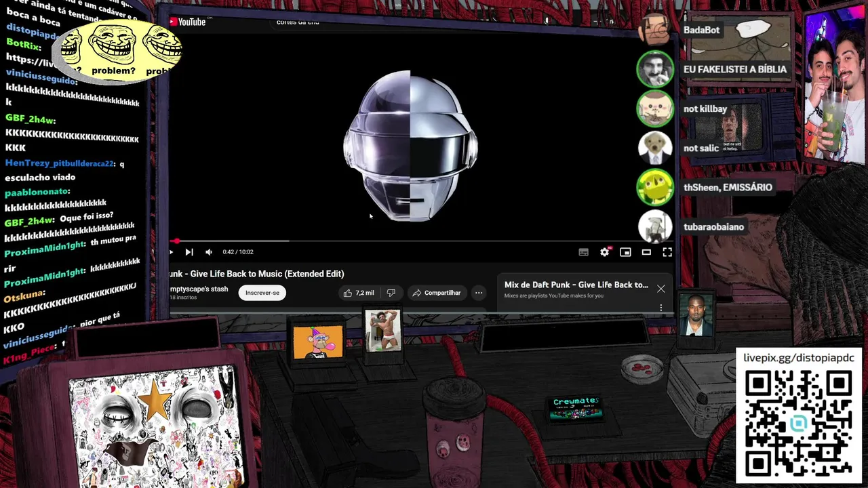Toggle subtitles in the player
This screenshot has height=488, width=868.
[x=583, y=252]
